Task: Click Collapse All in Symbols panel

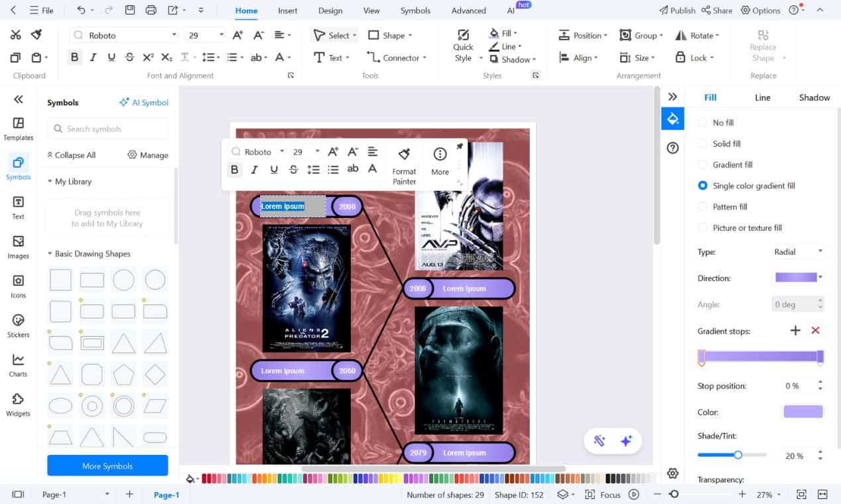Action: pos(71,155)
